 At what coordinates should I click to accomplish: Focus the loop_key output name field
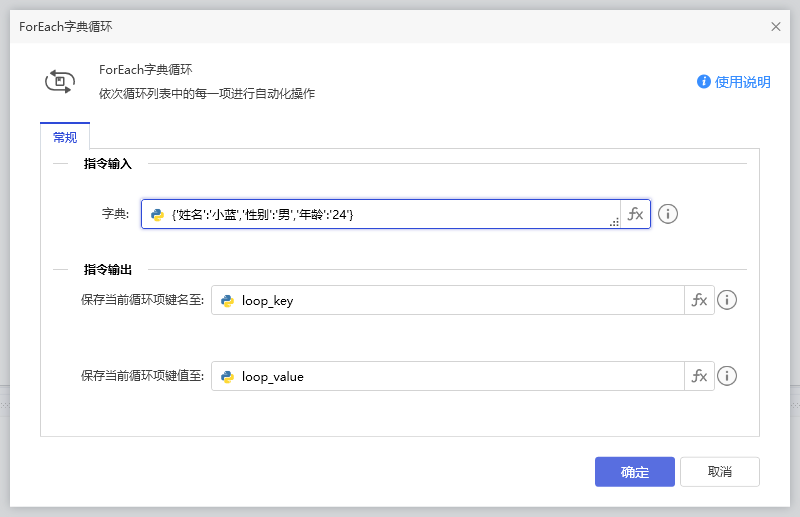[x=460, y=301]
